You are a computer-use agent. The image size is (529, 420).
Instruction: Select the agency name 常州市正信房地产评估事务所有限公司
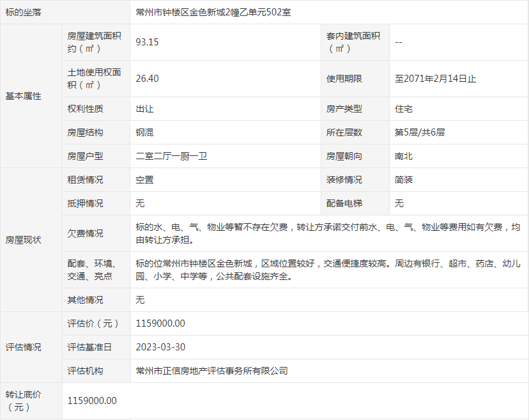[x=211, y=371]
